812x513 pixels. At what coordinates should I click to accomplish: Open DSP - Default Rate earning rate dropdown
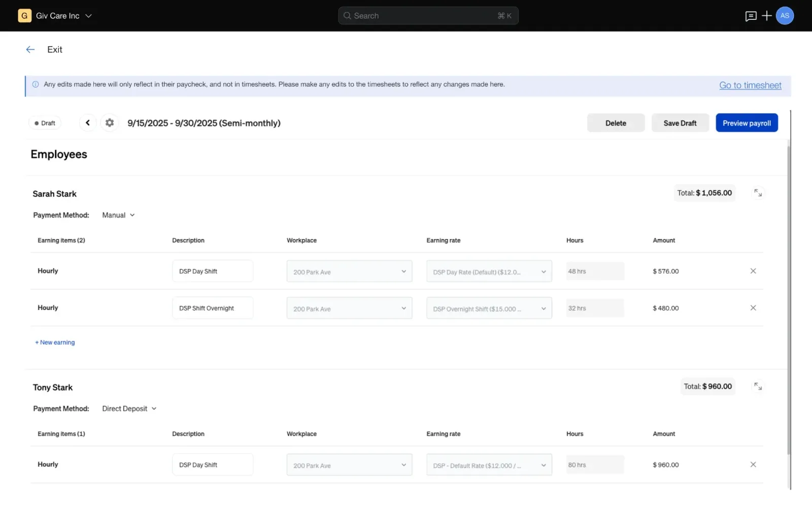pos(489,465)
